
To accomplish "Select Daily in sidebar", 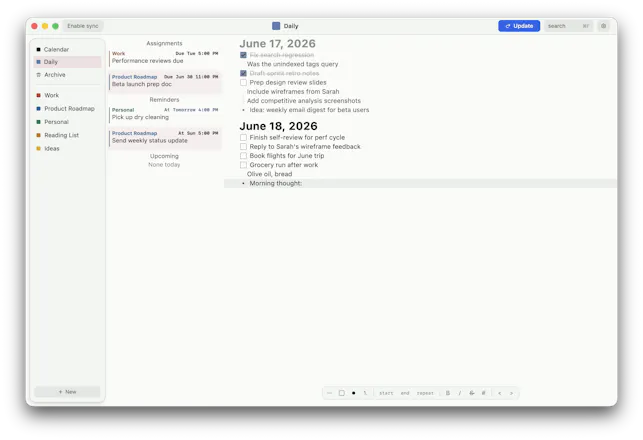I will coord(67,62).
